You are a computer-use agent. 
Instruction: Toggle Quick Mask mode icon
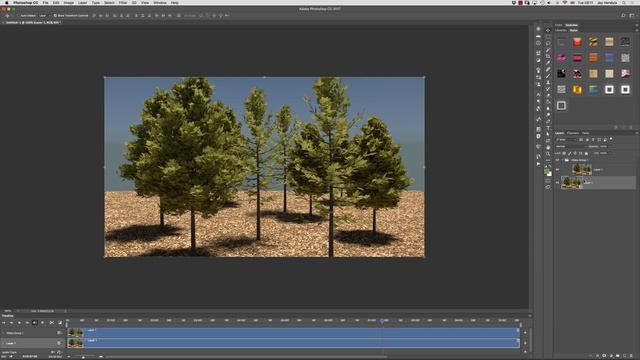pos(548,180)
